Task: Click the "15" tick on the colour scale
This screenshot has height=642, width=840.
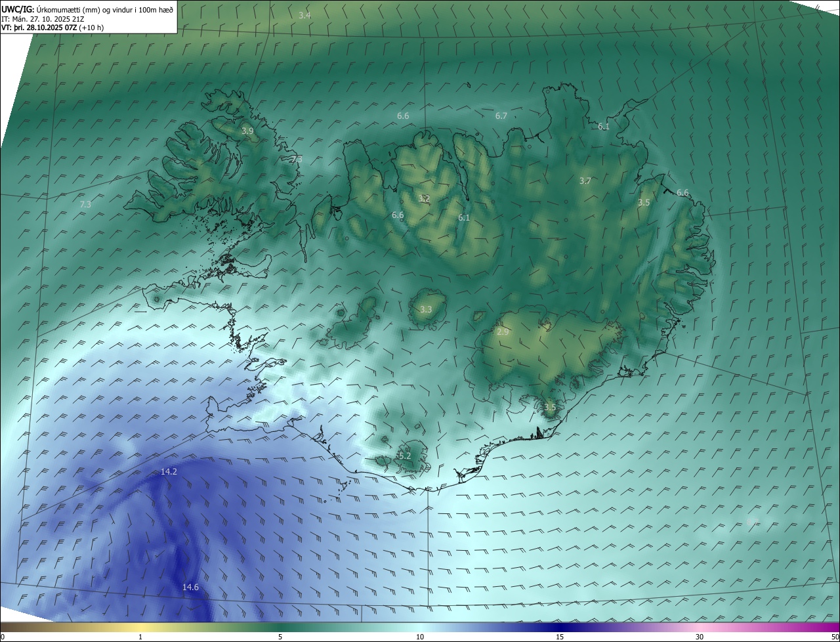Action: (x=560, y=637)
